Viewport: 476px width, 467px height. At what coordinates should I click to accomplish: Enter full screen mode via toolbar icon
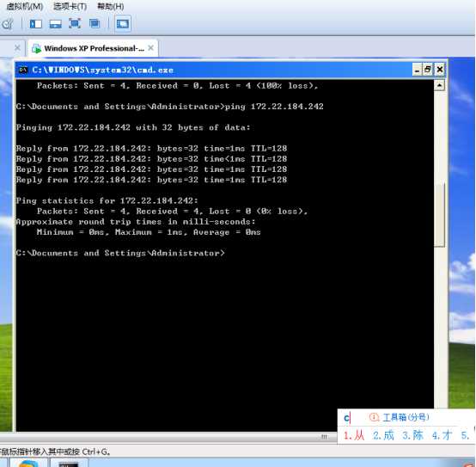coord(75,23)
